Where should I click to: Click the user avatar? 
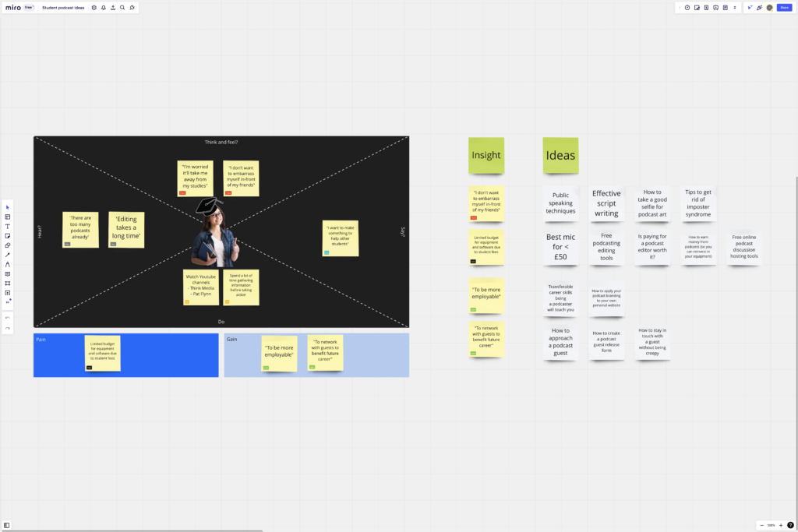click(769, 8)
